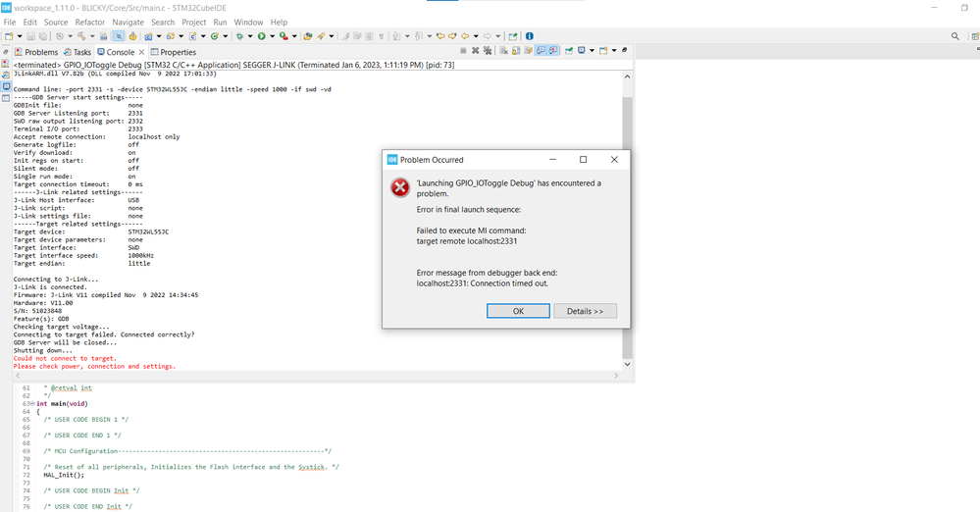This screenshot has width=980, height=512.
Task: Open the Window menu
Action: 248,22
